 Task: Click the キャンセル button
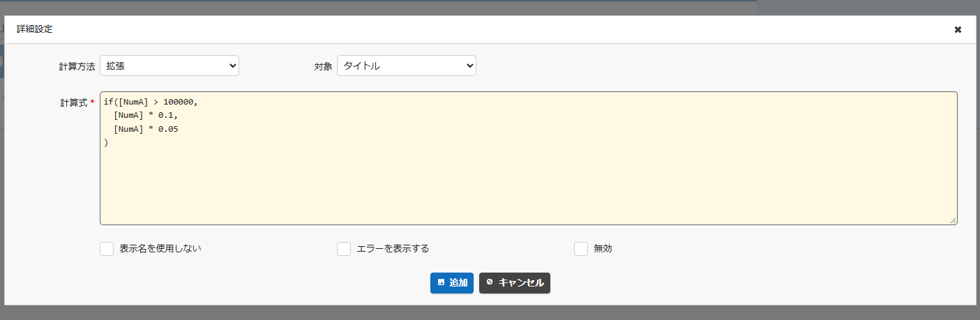click(x=515, y=283)
